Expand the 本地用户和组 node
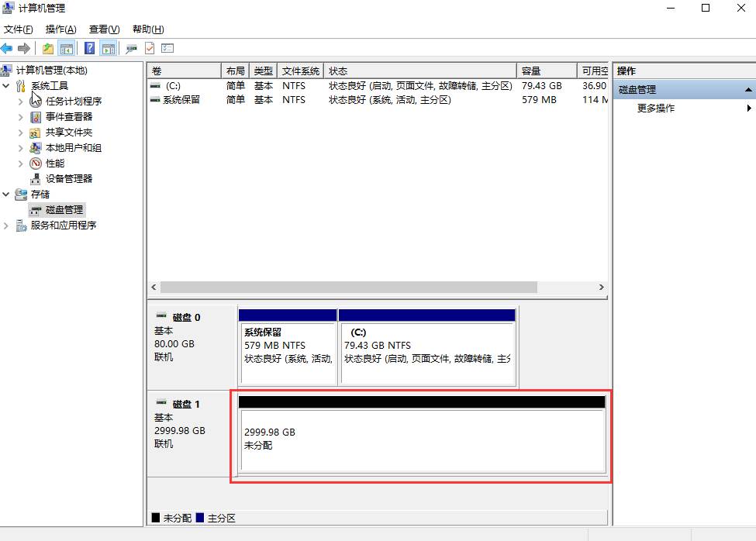756x541 pixels. click(20, 148)
